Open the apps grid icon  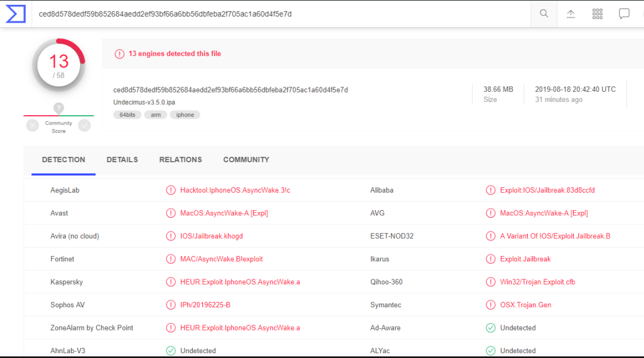[x=597, y=14]
